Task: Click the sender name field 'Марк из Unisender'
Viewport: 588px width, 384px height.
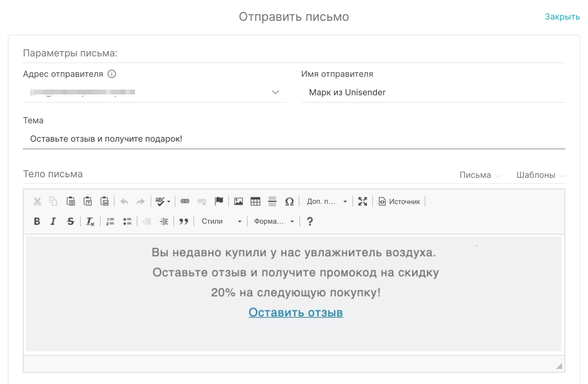Action: tap(433, 92)
